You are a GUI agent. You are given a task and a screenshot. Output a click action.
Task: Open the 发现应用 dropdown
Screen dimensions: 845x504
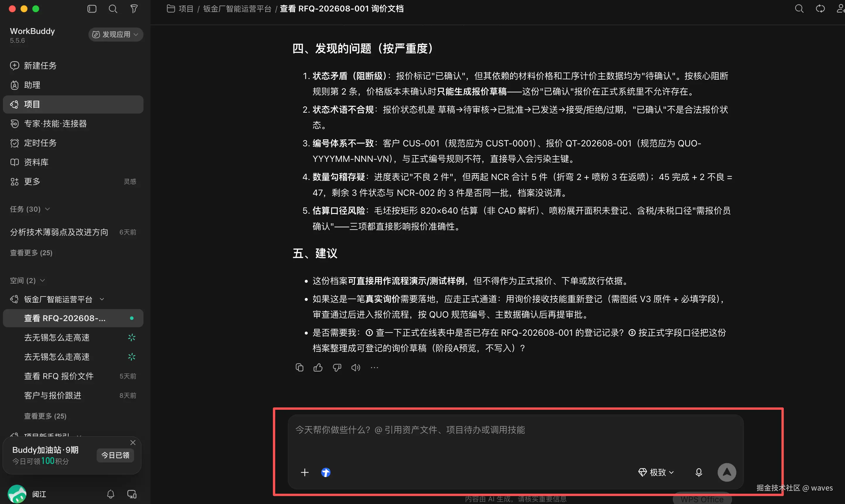(x=116, y=34)
